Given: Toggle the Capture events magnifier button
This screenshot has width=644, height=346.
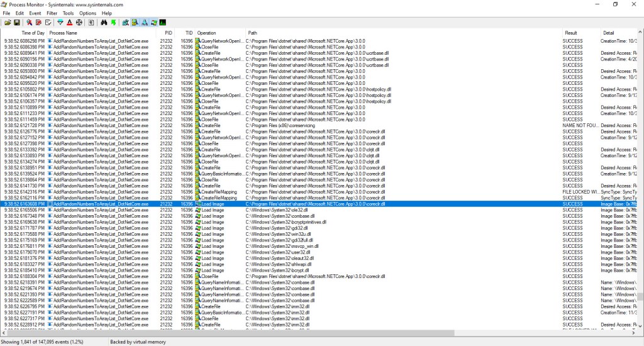Looking at the screenshot, I should pyautogui.click(x=29, y=23).
